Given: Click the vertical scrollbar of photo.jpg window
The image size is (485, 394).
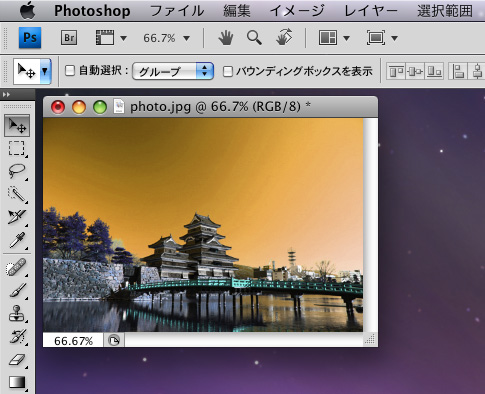Looking at the screenshot, I should 370,225.
